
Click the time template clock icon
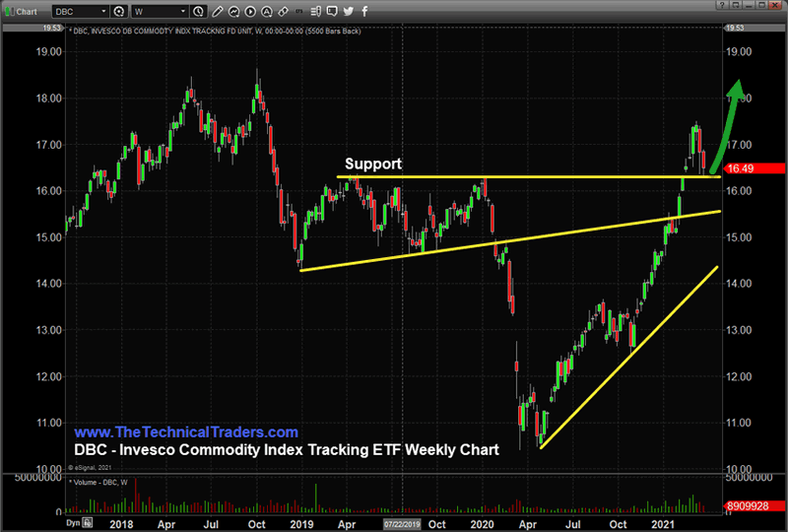tap(198, 11)
